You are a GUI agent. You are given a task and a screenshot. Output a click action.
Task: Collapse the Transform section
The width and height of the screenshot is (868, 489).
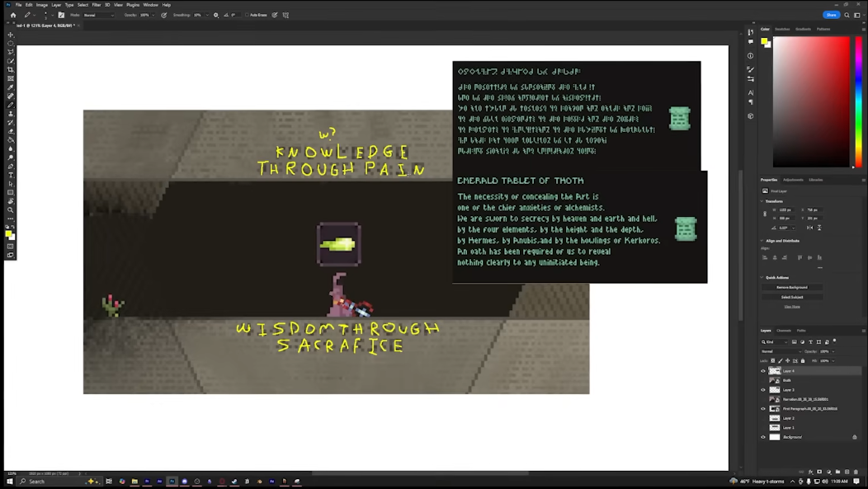pos(762,201)
